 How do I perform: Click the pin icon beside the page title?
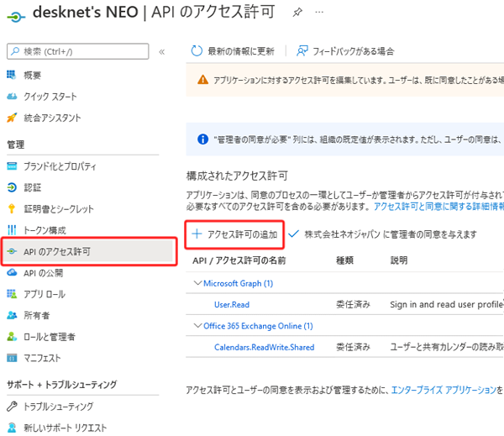[297, 13]
